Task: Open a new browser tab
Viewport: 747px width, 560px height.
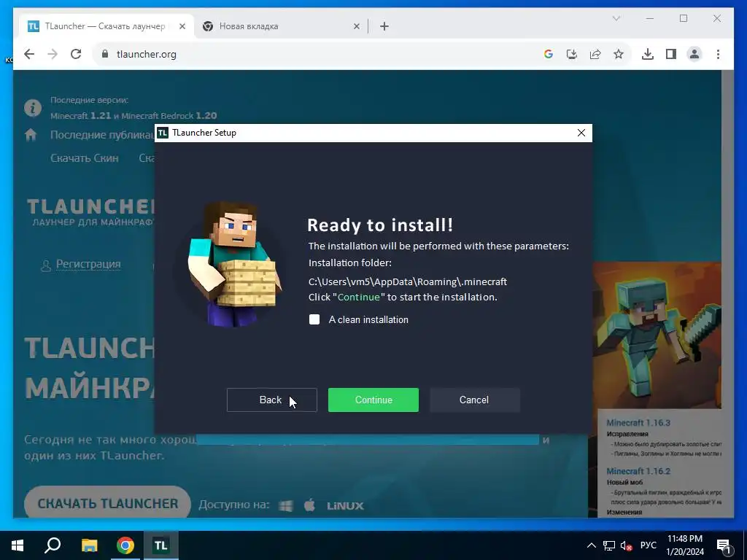Action: point(384,26)
